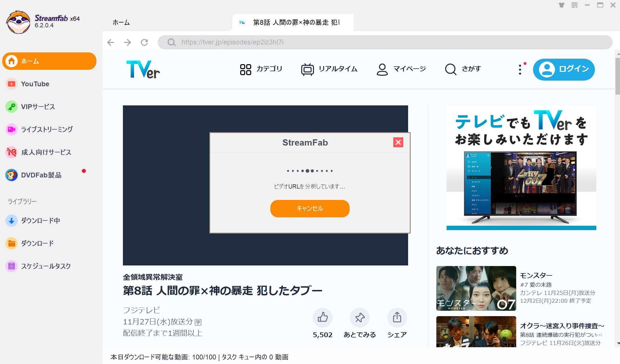The image size is (620, 364).
Task: Click オクラ〜迷宮入り事件捜査〜 title
Action: (562, 326)
